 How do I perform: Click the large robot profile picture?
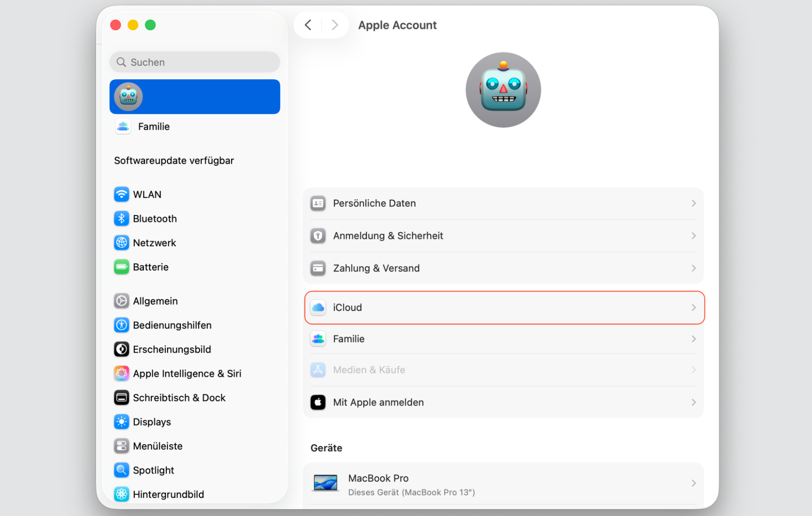tap(503, 90)
